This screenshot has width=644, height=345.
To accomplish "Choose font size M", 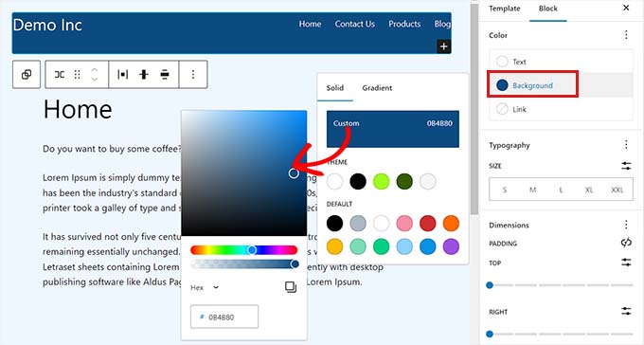I will tap(532, 190).
